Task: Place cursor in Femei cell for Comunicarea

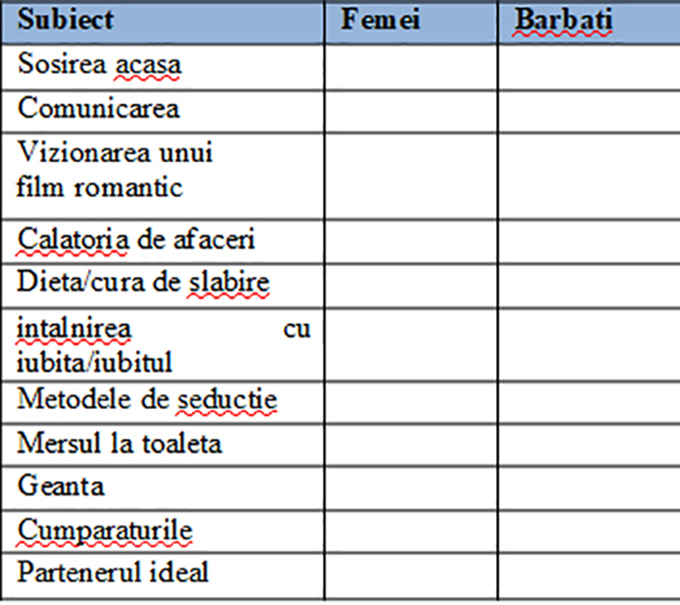Action: point(411,111)
